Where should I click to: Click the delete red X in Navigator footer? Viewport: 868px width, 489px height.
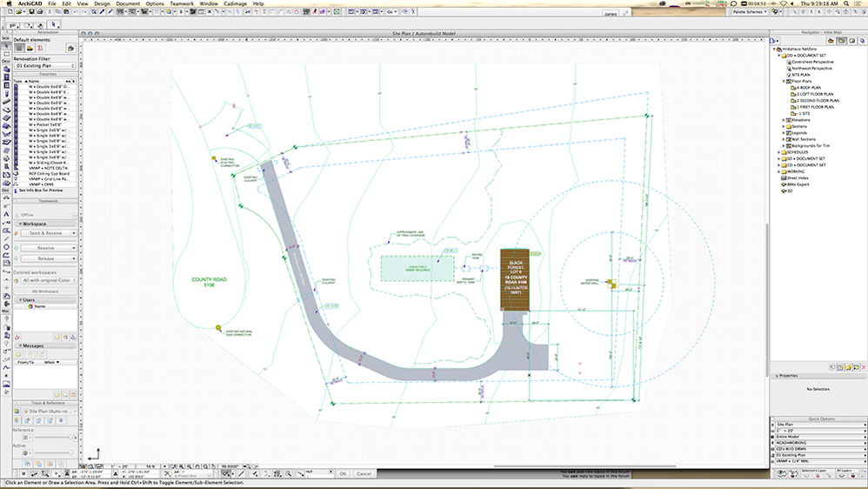[864, 367]
